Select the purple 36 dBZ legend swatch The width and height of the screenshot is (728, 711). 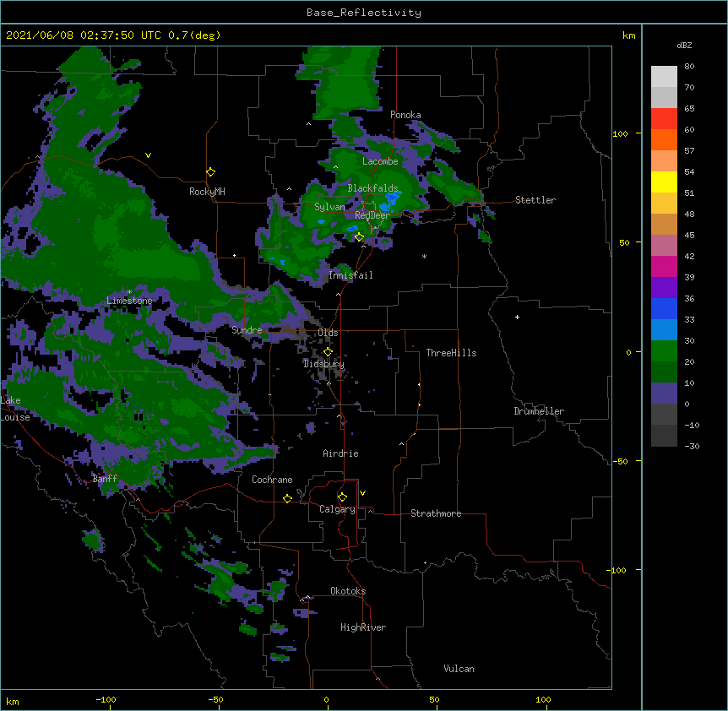(x=664, y=287)
